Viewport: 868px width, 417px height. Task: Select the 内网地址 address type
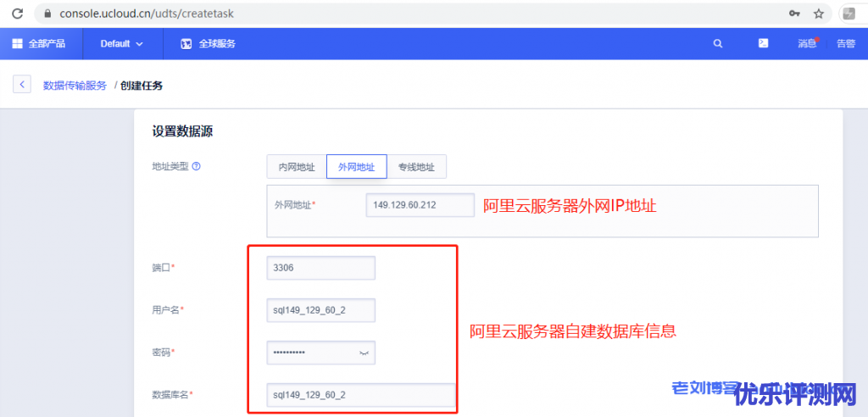click(x=297, y=167)
